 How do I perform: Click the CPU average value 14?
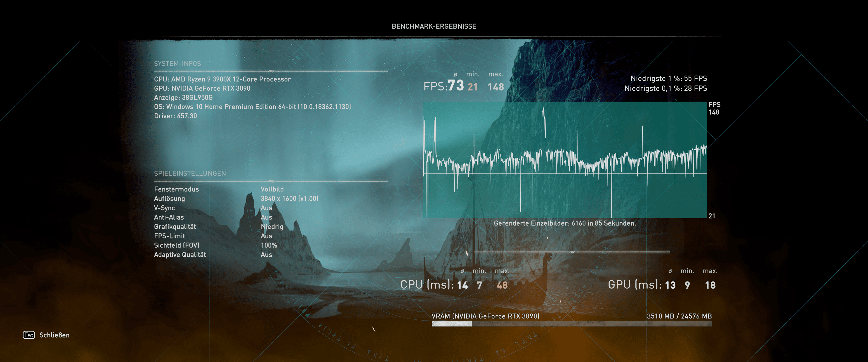point(462,286)
